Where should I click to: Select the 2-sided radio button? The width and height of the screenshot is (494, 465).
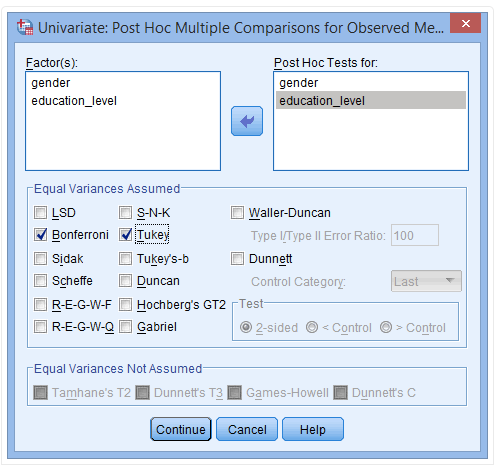pos(246,327)
